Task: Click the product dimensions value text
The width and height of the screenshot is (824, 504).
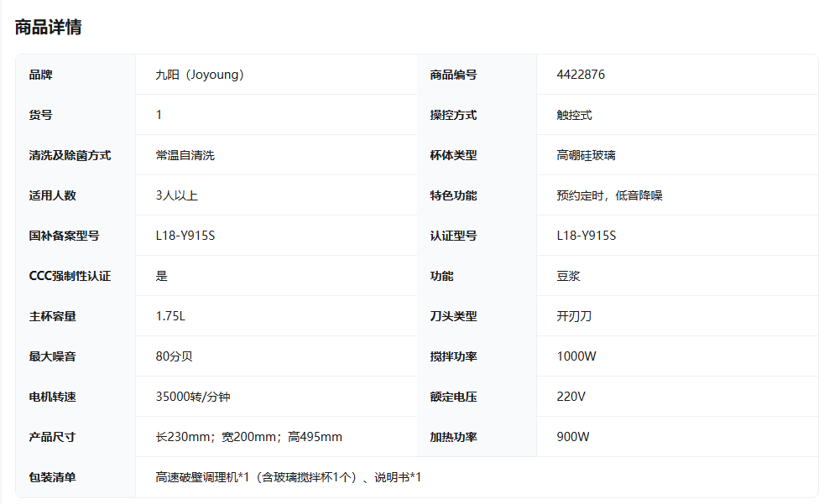Action: pyautogui.click(x=248, y=437)
